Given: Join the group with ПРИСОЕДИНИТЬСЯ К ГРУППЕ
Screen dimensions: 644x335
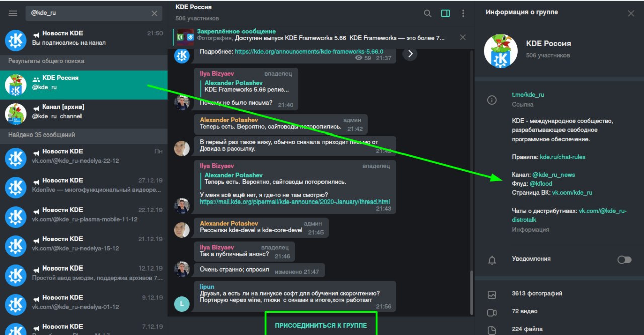Looking at the screenshot, I should pos(321,325).
